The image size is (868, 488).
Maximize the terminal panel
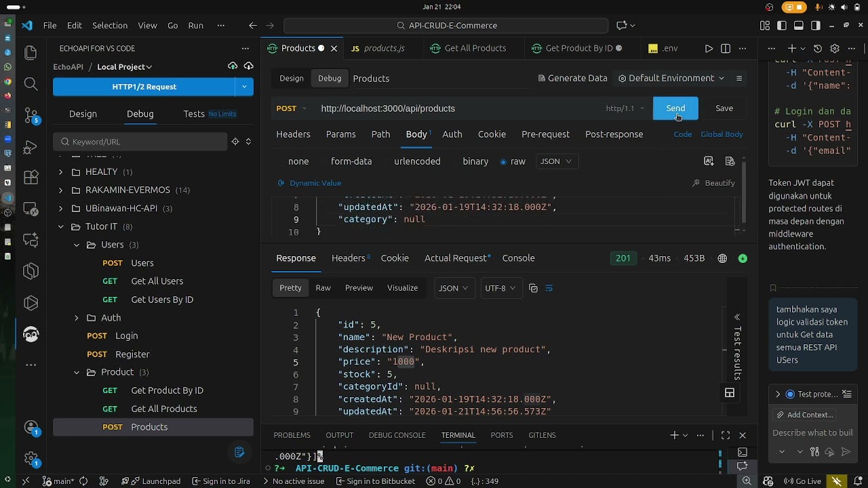tap(726, 435)
